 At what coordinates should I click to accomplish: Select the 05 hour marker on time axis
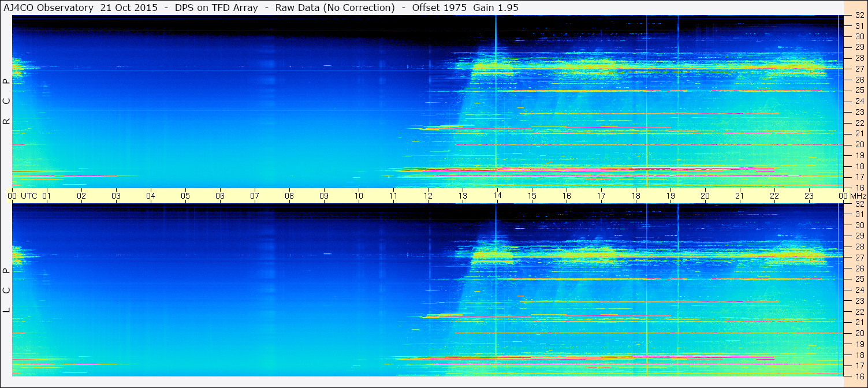click(x=185, y=196)
